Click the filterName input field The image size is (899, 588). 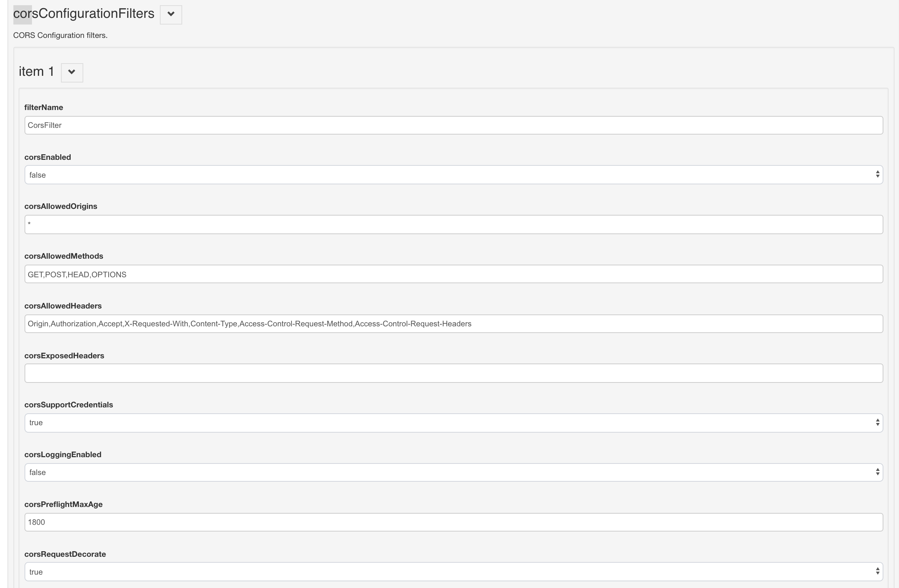(x=453, y=125)
